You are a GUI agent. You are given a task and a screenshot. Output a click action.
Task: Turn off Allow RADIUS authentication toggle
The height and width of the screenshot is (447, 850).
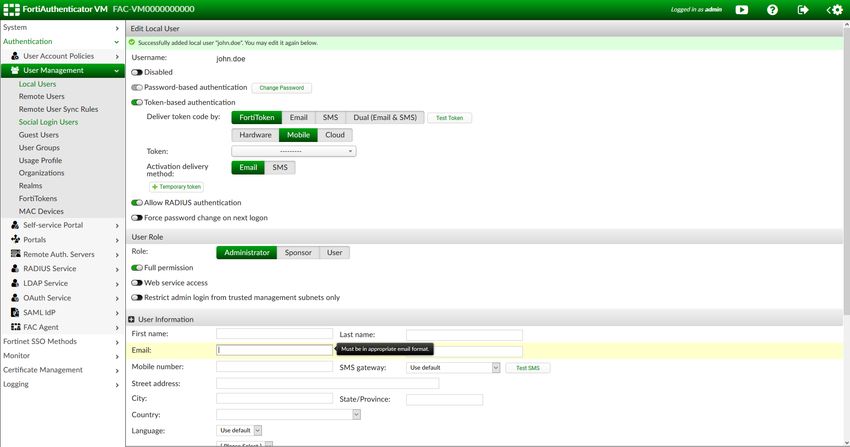tap(137, 203)
